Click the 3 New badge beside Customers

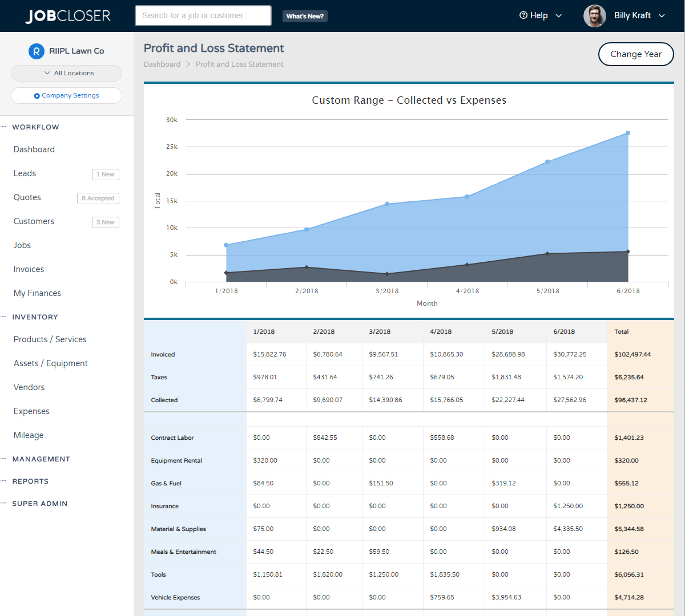point(106,222)
